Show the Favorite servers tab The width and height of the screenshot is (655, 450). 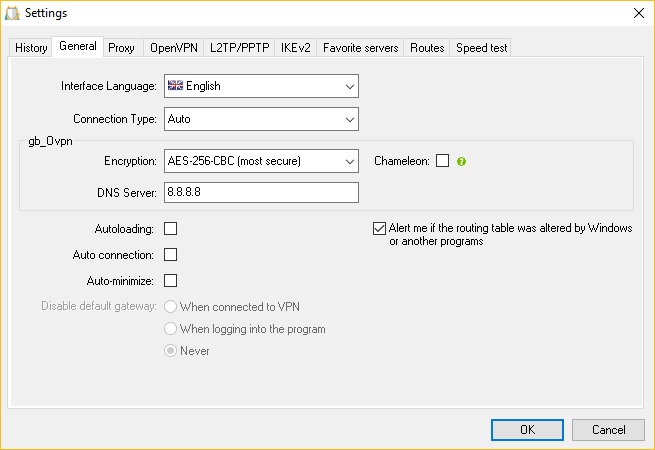click(x=361, y=48)
